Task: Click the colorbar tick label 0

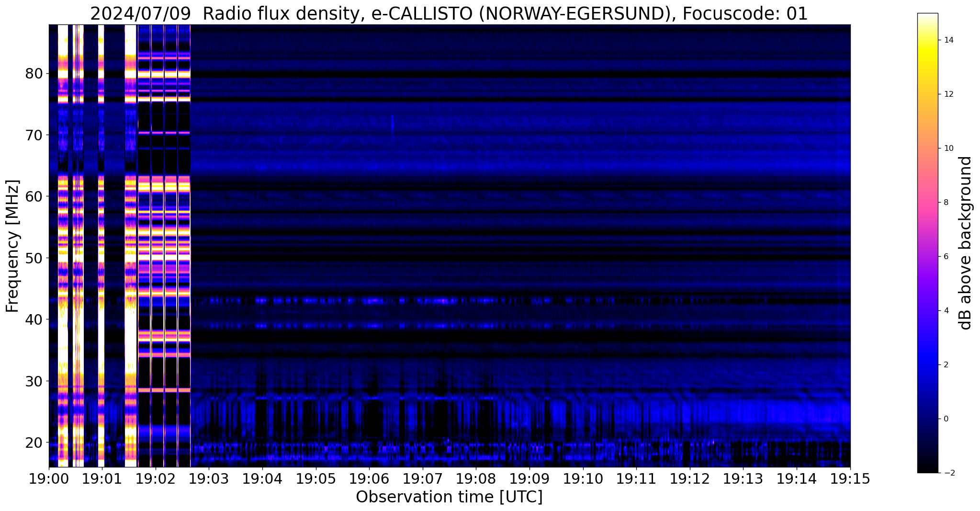Action: click(945, 419)
